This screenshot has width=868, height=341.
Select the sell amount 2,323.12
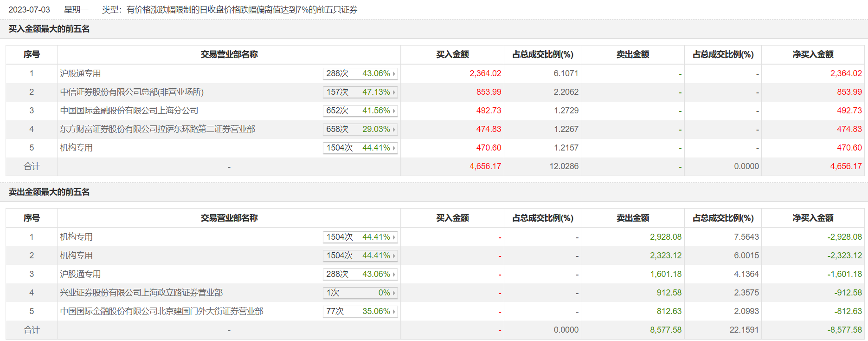[x=666, y=256]
